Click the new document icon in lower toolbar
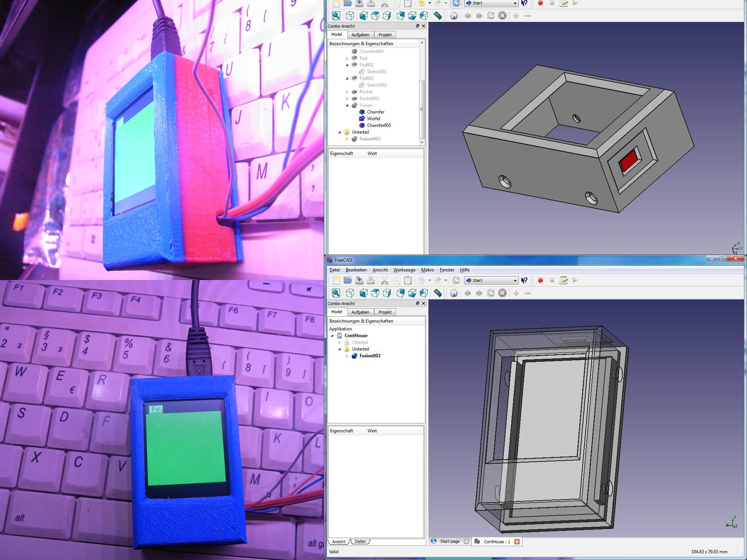The image size is (747, 560). [336, 280]
